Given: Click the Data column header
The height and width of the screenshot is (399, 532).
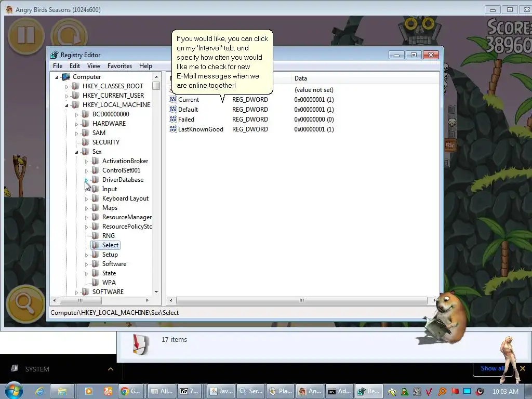Looking at the screenshot, I should click(365, 78).
